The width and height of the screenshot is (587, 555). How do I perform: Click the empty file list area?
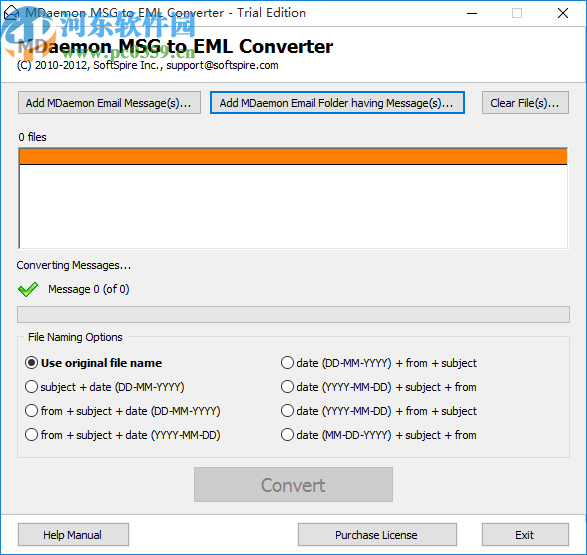point(293,207)
